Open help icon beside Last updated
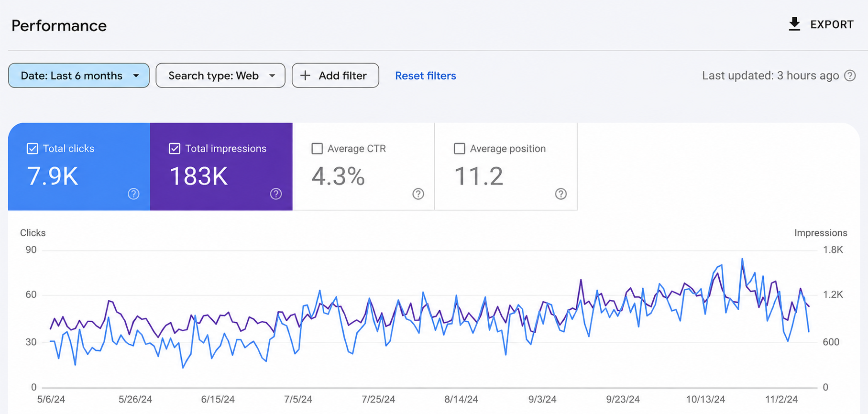 [850, 76]
